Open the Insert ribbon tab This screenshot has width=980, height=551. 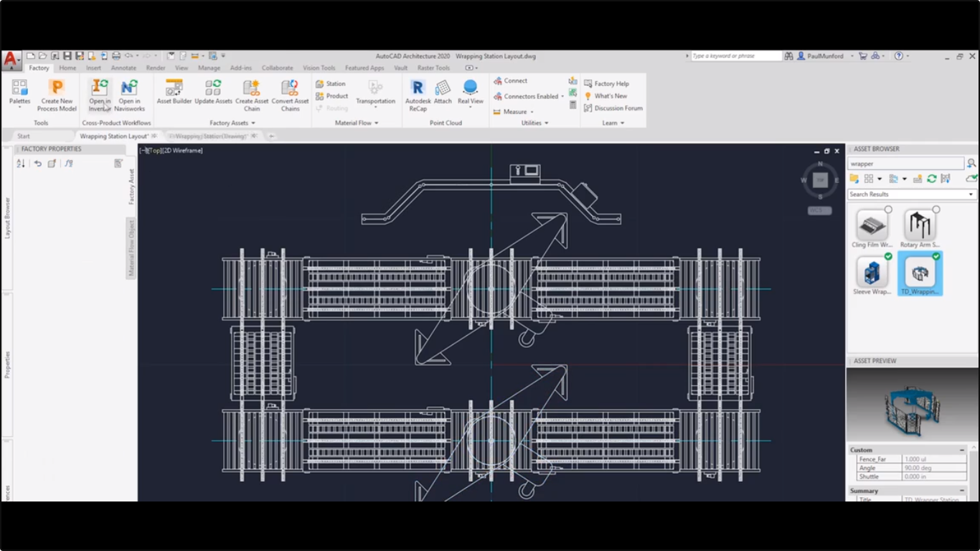[x=93, y=68]
